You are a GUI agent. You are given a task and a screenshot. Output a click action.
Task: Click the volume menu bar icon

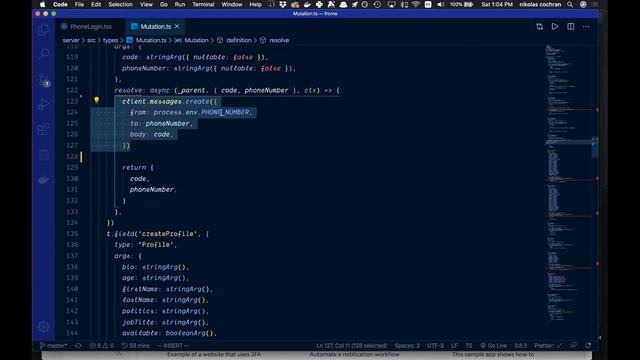click(x=441, y=4)
